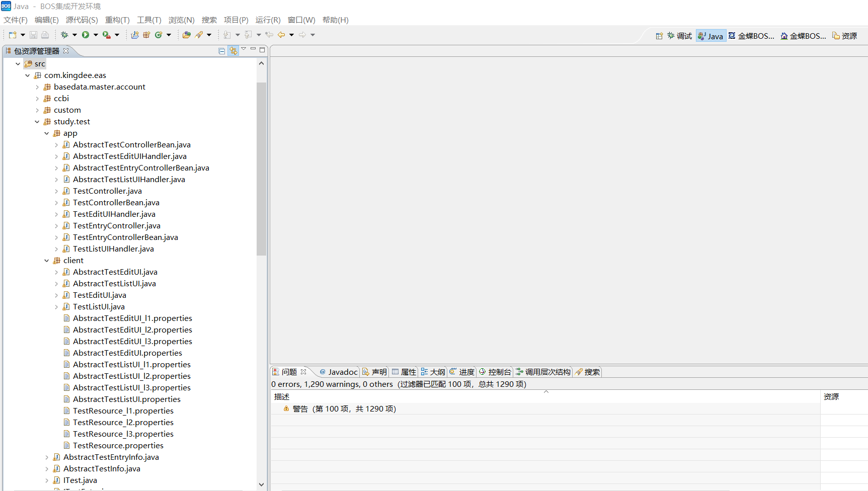Screen dimensions: 868x491
Task: Select TestResource.properties file
Action: point(118,446)
